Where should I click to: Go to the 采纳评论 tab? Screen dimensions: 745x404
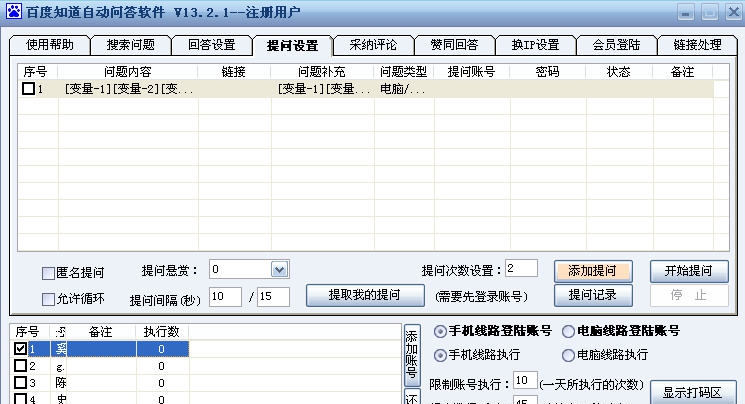coord(373,45)
